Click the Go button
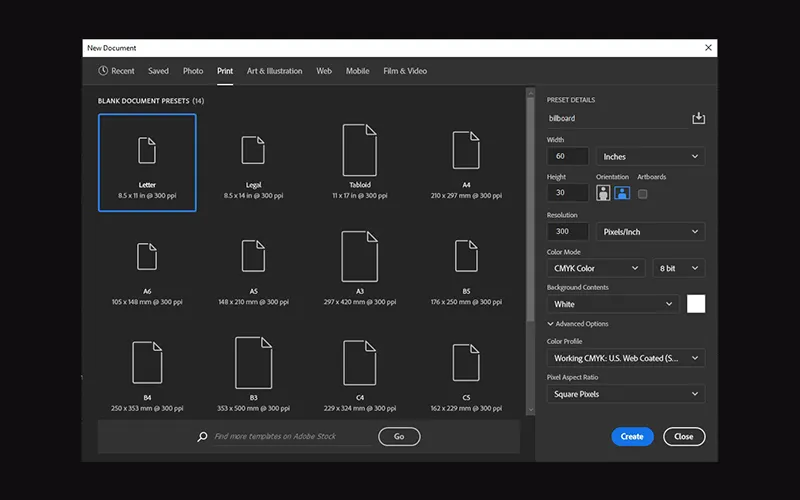Screen dimensions: 800x500 coord(399,437)
